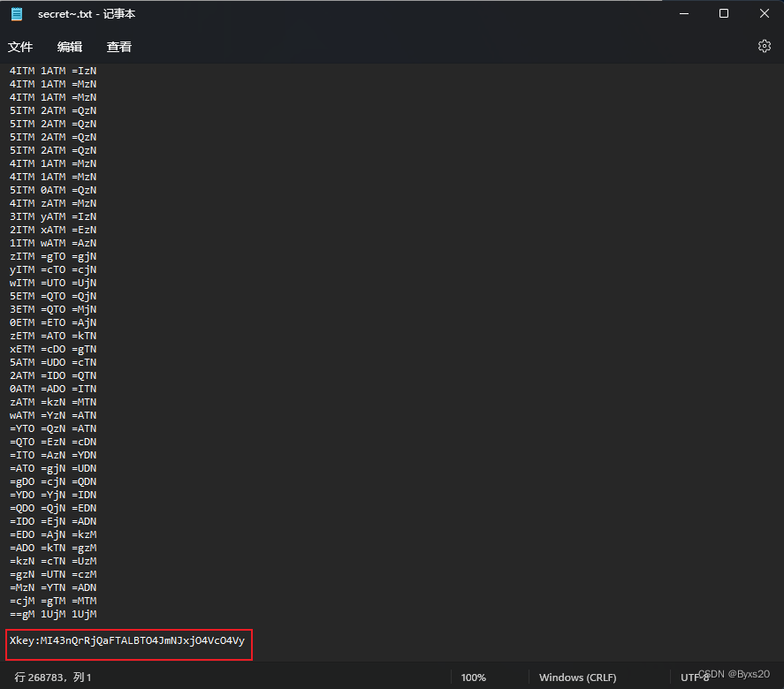Viewport: 784px width, 689px height.
Task: Minimize the Notepad window
Action: coord(684,13)
